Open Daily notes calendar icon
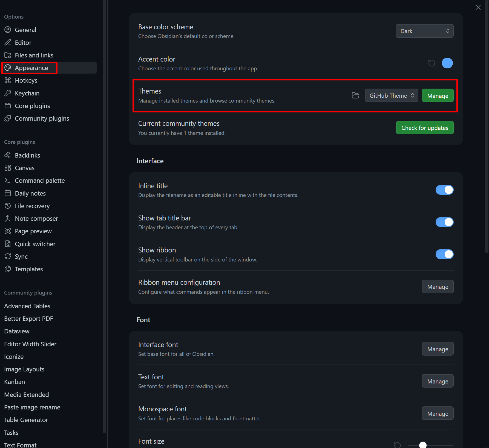The image size is (489, 448). click(8, 193)
